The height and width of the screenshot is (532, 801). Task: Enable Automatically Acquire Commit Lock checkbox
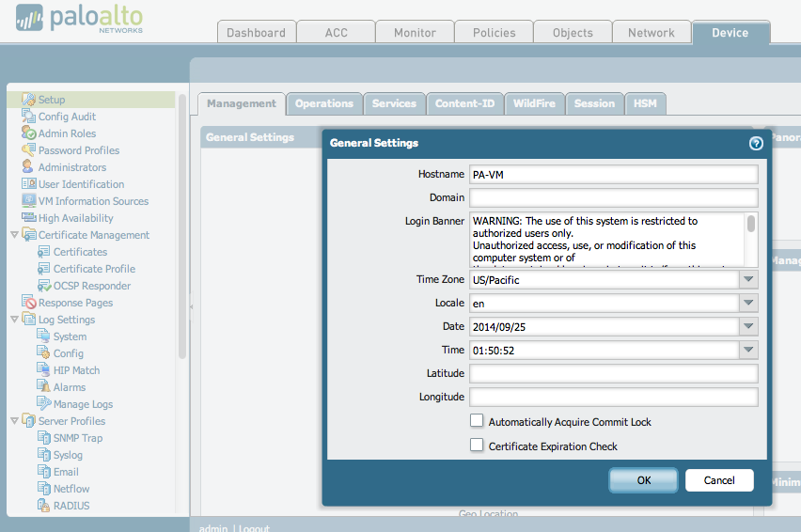pos(477,421)
